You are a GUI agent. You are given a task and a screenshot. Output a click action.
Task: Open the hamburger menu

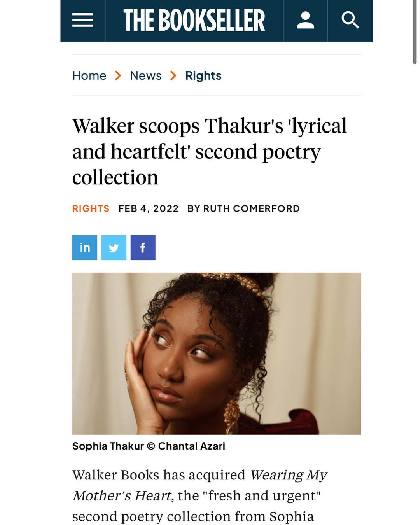[x=82, y=20]
